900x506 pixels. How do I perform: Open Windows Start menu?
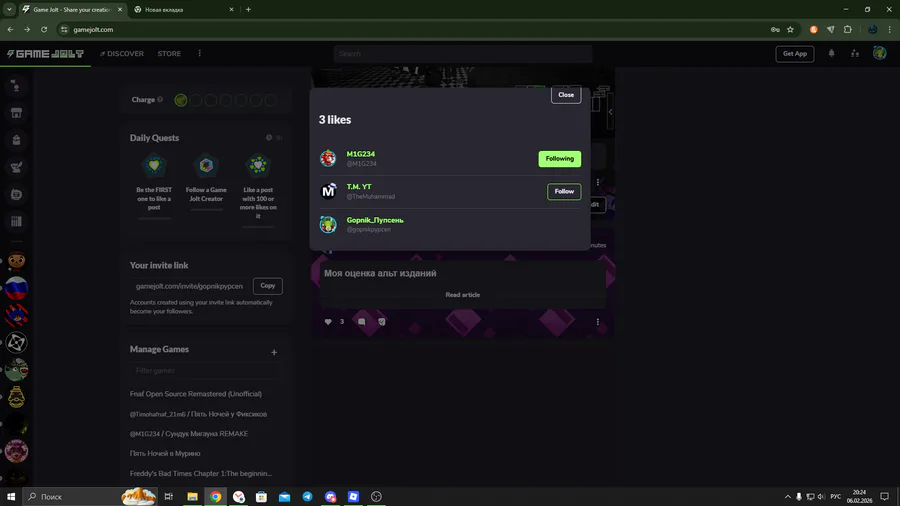click(x=11, y=497)
